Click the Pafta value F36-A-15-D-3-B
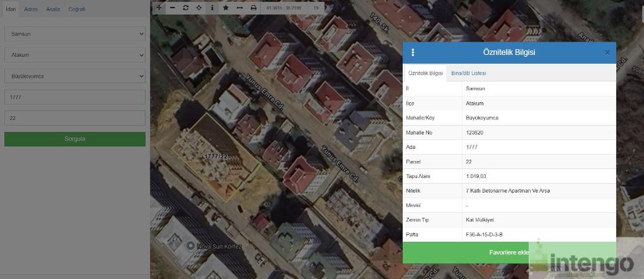The image size is (644, 279). [x=484, y=235]
